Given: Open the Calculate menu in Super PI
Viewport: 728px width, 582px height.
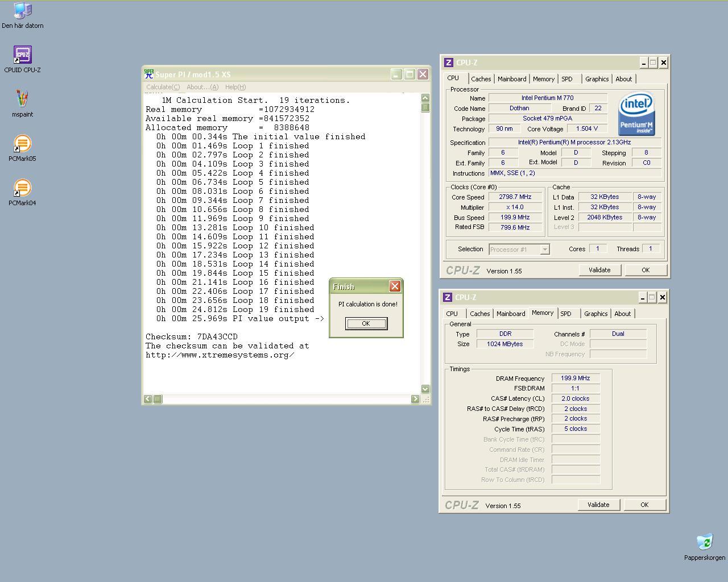Looking at the screenshot, I should 163,87.
